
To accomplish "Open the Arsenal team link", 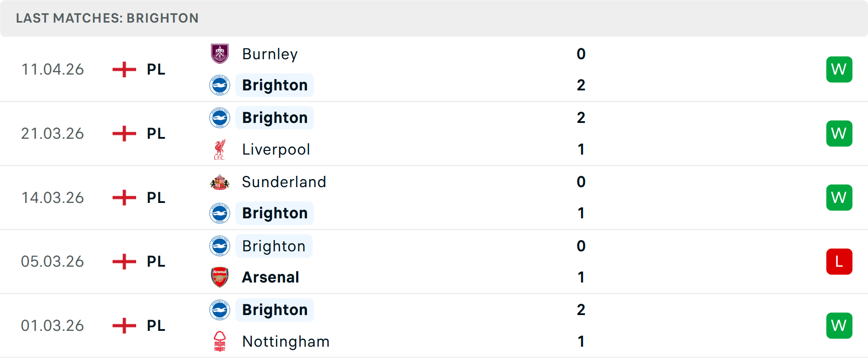I will pyautogui.click(x=270, y=277).
